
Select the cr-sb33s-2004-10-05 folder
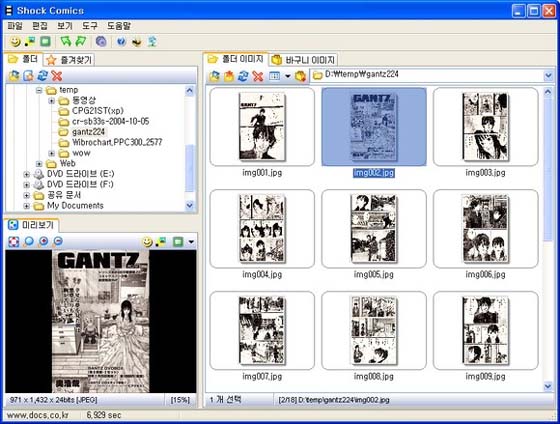111,121
